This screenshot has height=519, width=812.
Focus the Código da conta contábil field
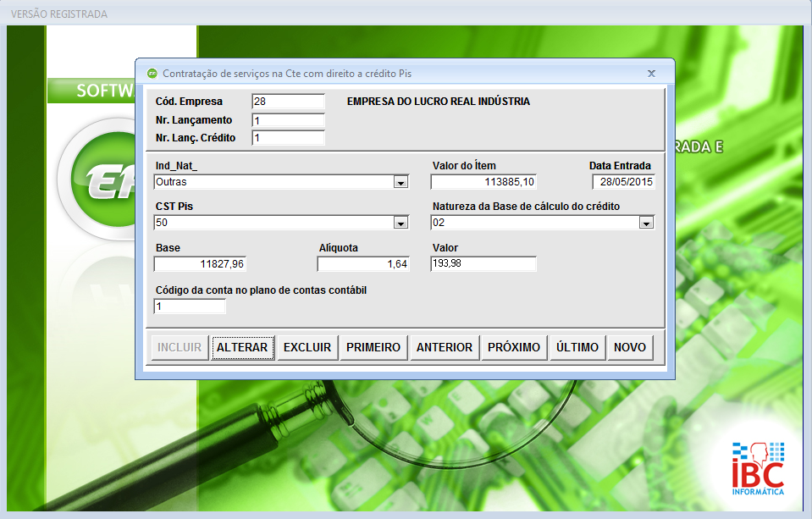[190, 306]
